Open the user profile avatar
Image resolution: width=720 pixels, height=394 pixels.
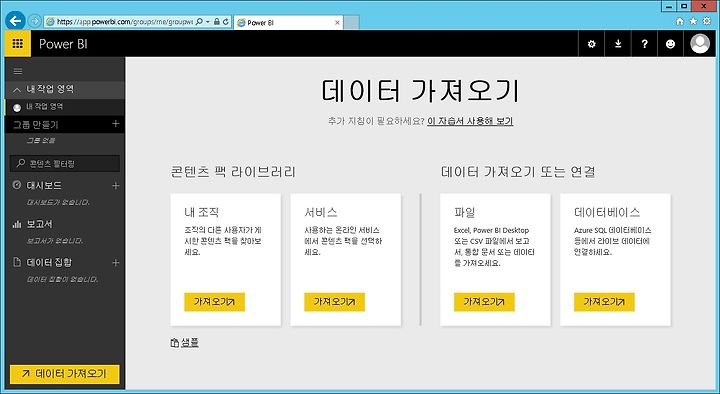(x=700, y=44)
